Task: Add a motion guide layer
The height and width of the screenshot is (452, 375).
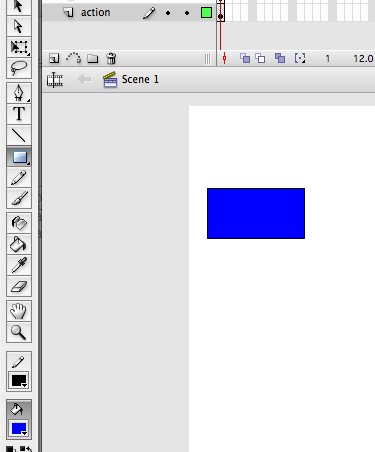Action: 73,58
